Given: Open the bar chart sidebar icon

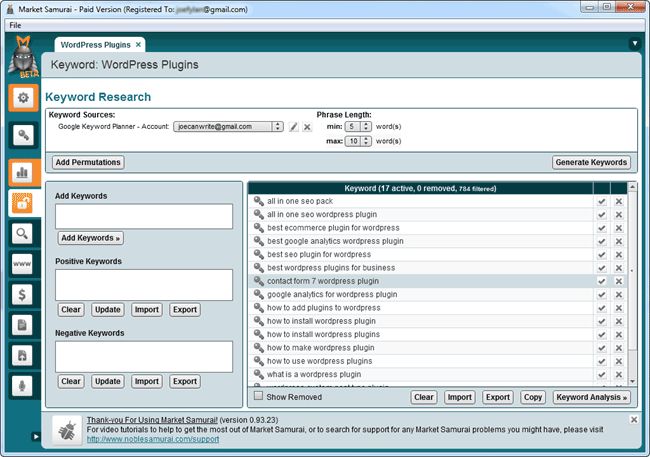Looking at the screenshot, I should coord(22,173).
